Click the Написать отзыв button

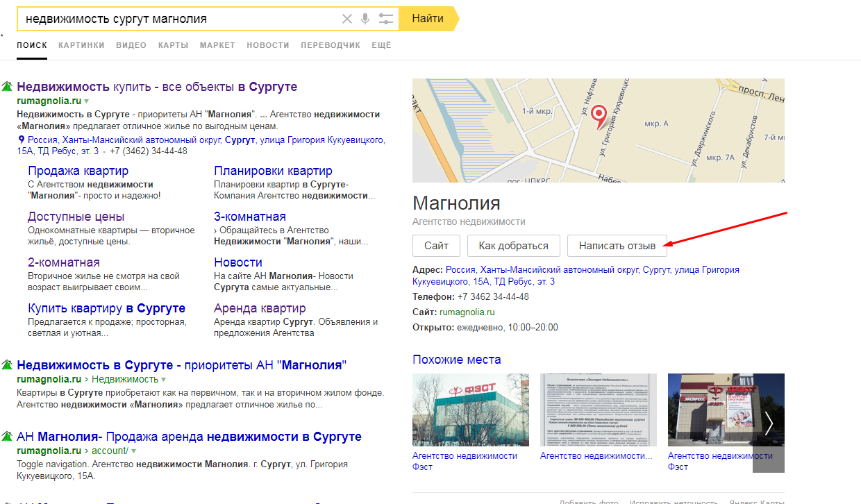pos(617,246)
